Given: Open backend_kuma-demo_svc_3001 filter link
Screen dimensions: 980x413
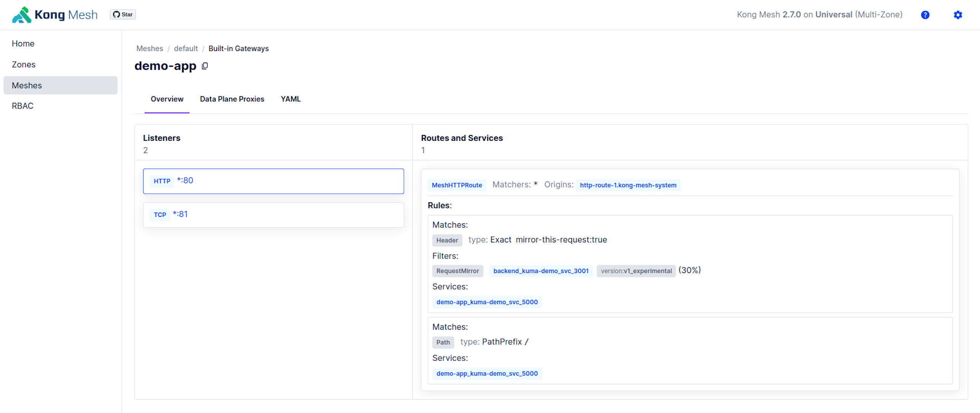Looking at the screenshot, I should (x=541, y=271).
